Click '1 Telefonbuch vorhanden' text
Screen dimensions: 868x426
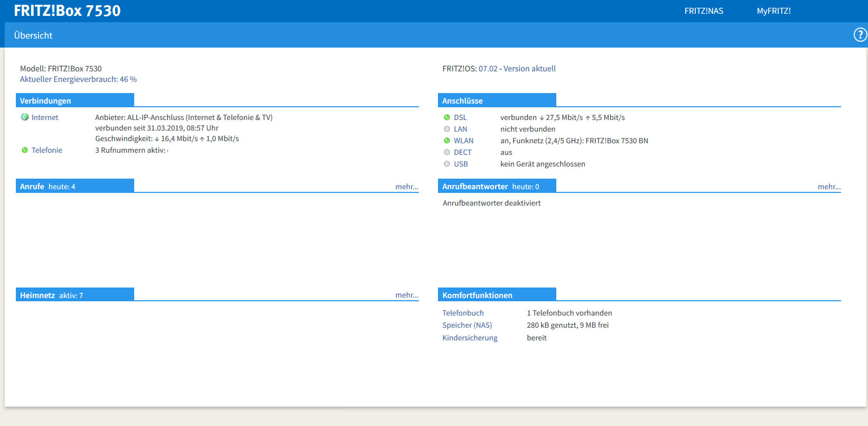click(570, 313)
